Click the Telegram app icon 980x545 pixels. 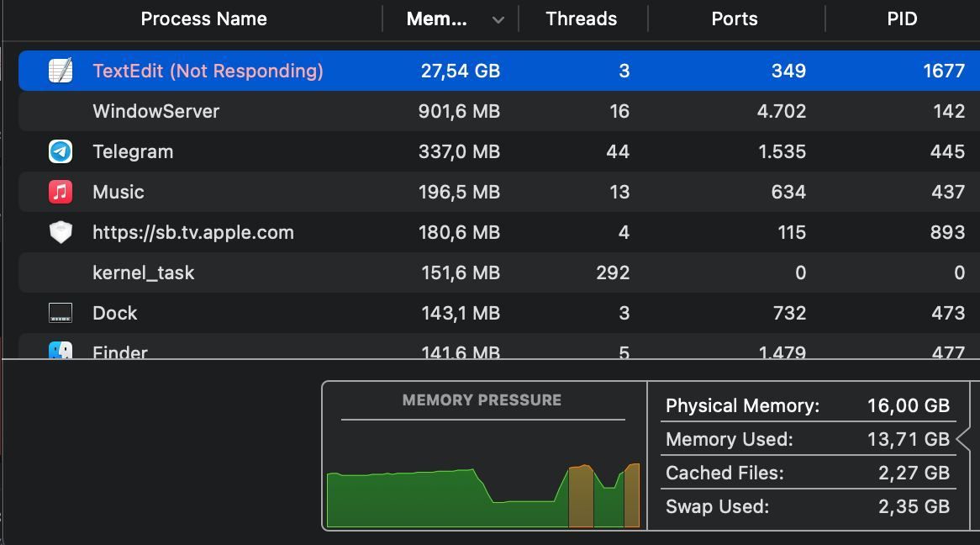61,151
